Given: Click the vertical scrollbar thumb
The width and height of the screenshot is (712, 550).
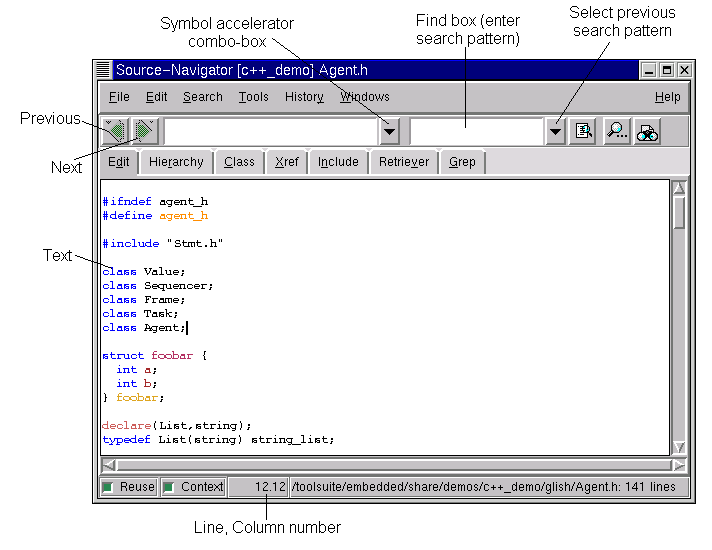Looking at the screenshot, I should click(x=679, y=212).
